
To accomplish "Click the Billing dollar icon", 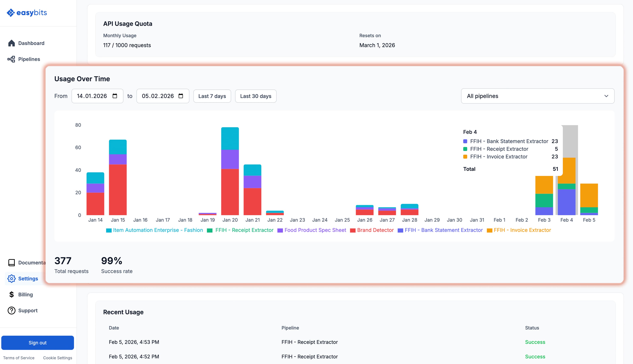I will (11, 295).
